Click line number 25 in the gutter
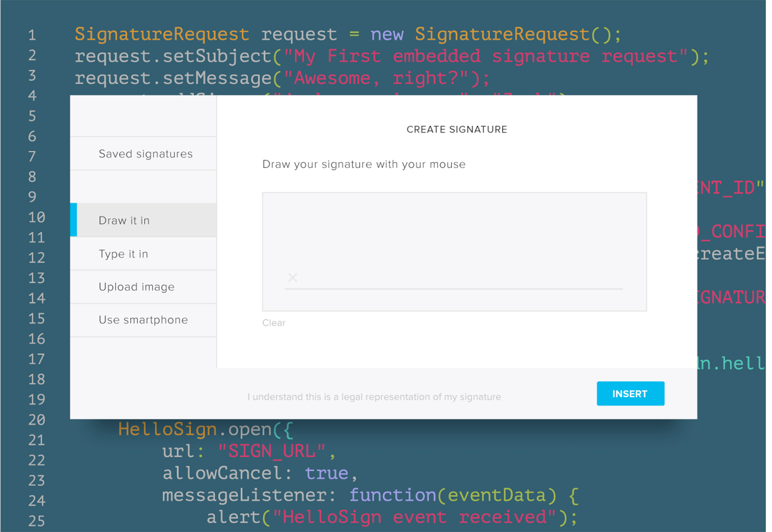The image size is (772, 532). 37,521
